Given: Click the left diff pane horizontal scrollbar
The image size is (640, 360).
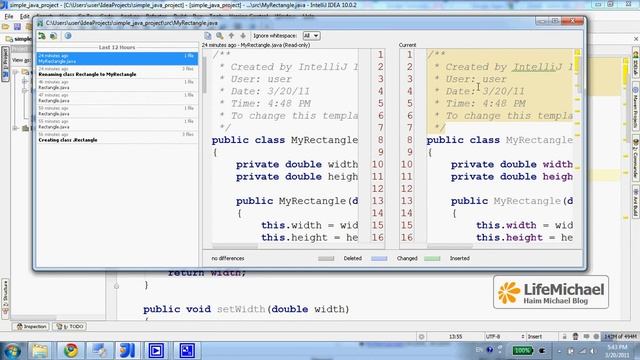Looking at the screenshot, I should 235,246.
